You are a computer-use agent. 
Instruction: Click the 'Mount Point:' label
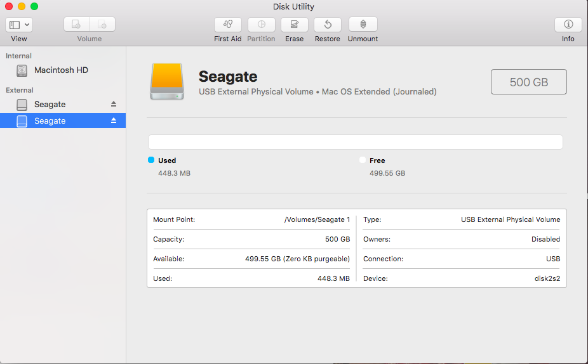click(174, 220)
